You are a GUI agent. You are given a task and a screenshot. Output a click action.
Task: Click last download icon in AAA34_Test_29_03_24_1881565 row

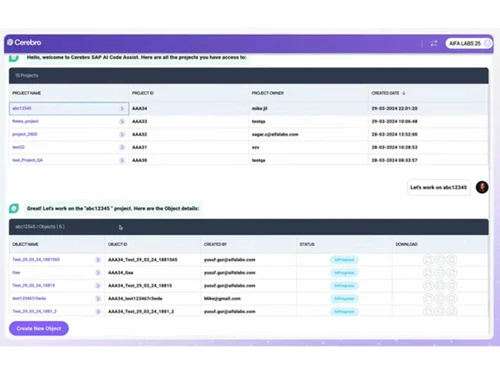(x=452, y=260)
